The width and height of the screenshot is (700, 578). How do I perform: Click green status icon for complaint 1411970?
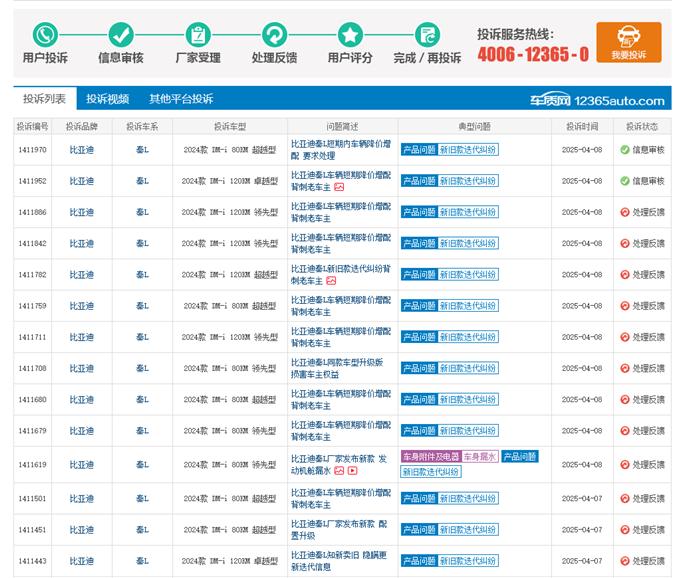click(625, 150)
